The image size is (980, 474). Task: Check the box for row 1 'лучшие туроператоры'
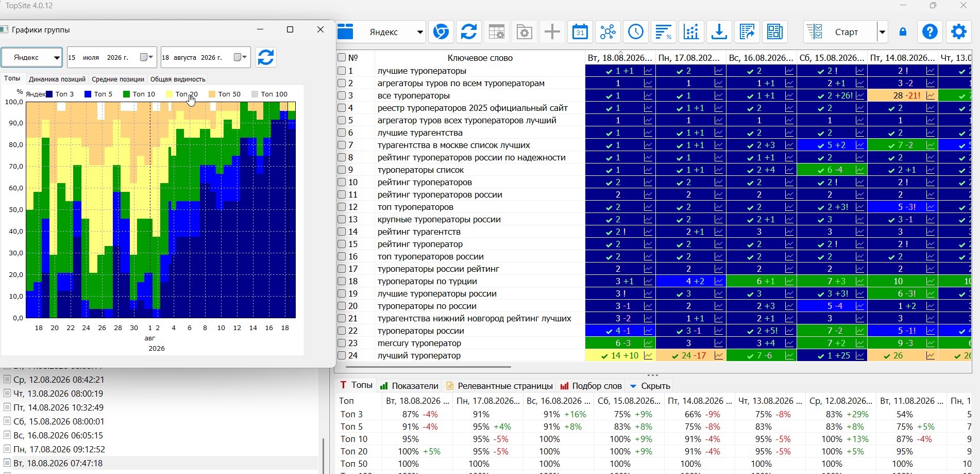(342, 71)
